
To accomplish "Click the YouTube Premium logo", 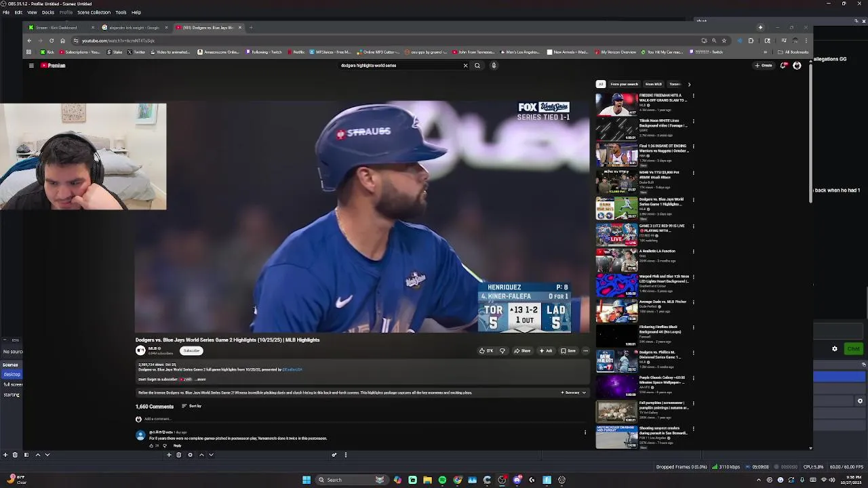I will click(x=53, y=66).
